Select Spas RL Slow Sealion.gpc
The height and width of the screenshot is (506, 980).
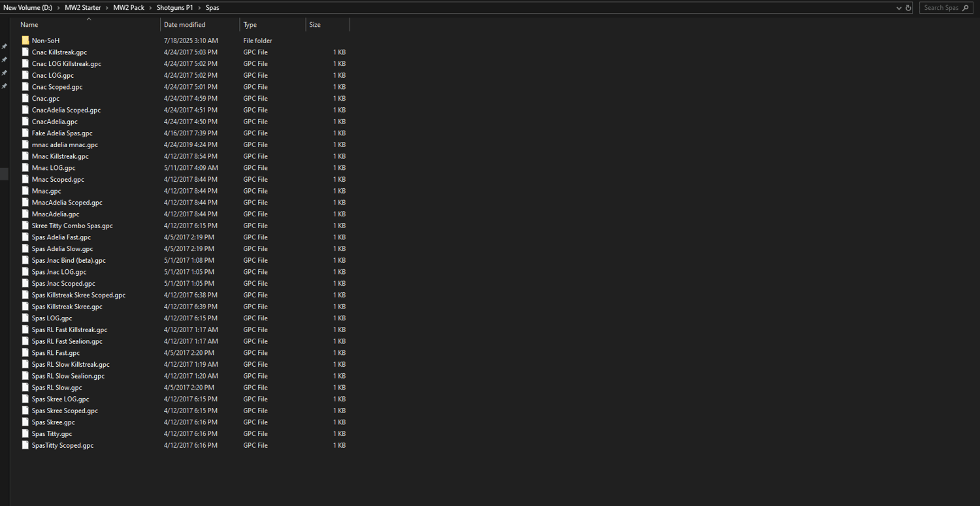click(69, 376)
